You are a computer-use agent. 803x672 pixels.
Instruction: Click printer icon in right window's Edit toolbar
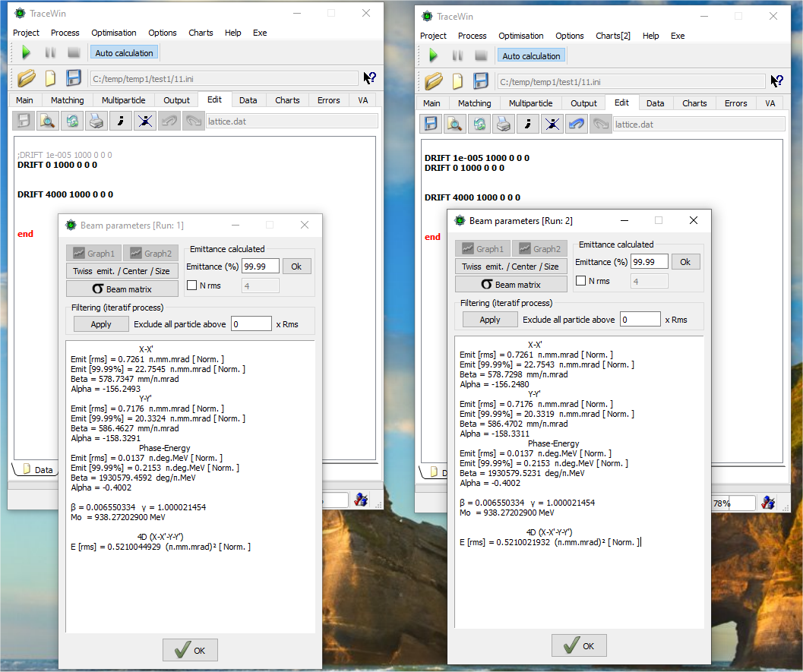point(503,124)
